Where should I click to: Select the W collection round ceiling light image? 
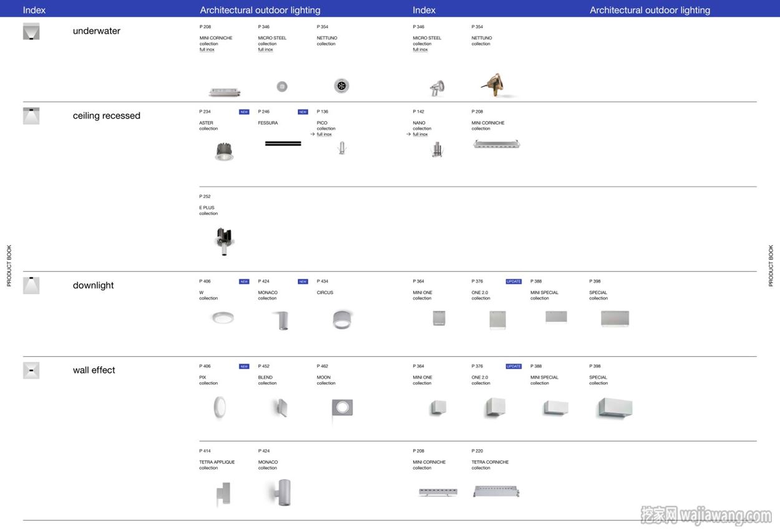223,318
